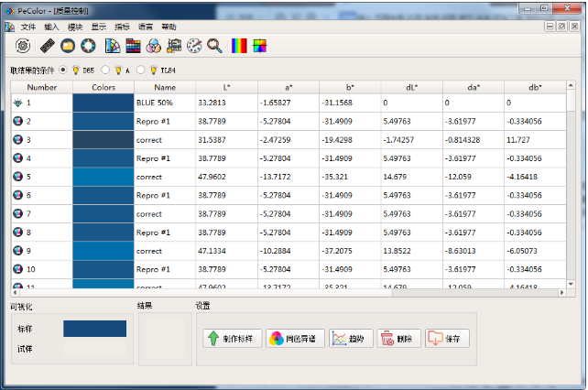
Task: Click the 同色异谱 button
Action: 296,338
